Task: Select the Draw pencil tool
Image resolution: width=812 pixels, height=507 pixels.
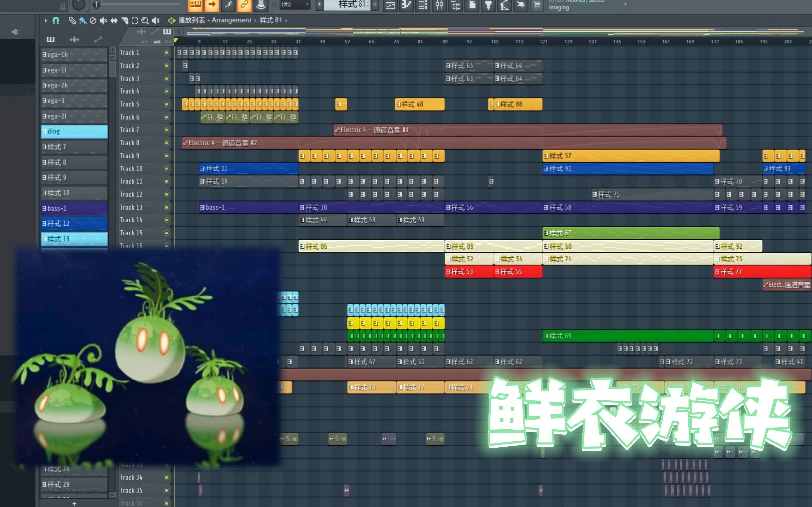Action: [72, 20]
